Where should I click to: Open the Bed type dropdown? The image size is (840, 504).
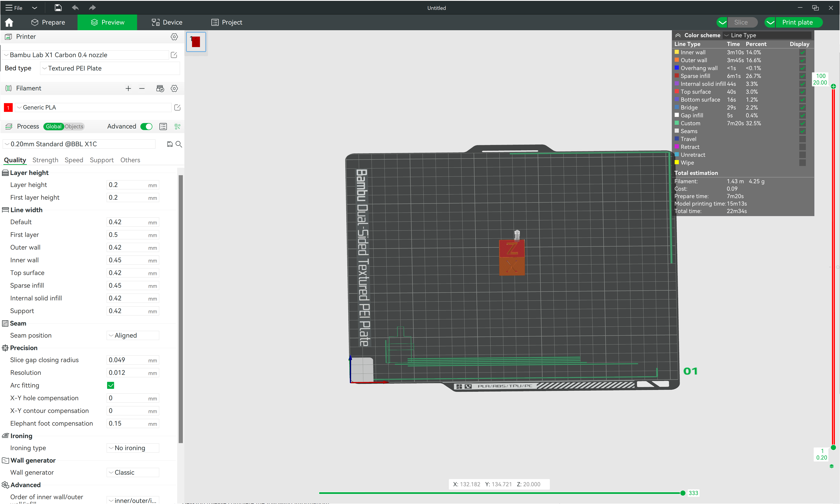[x=109, y=68]
